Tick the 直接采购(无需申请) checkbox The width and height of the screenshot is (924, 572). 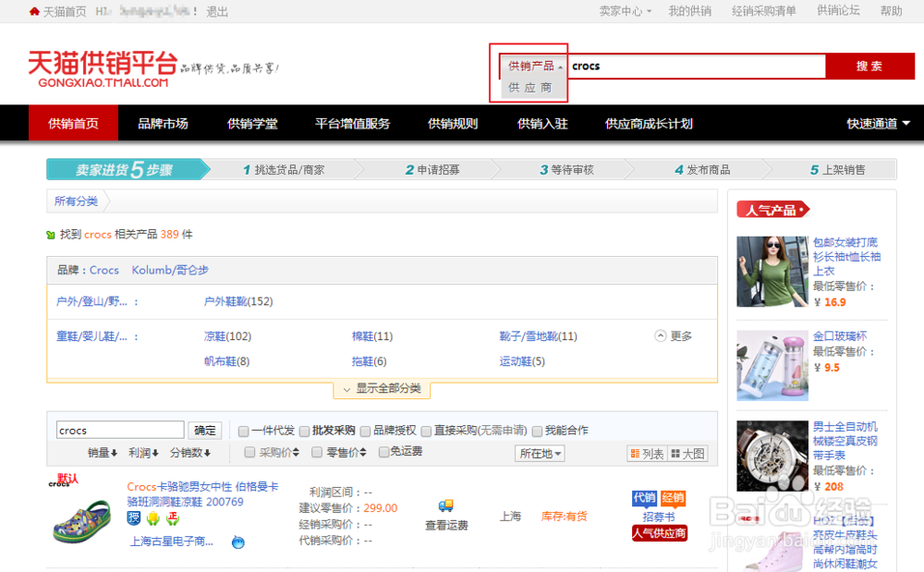(426, 432)
